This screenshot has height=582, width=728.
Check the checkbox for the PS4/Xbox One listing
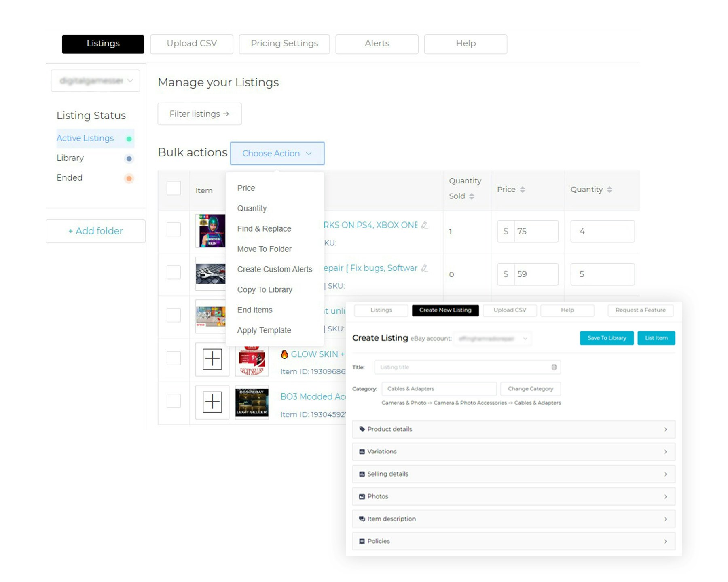pos(174,229)
